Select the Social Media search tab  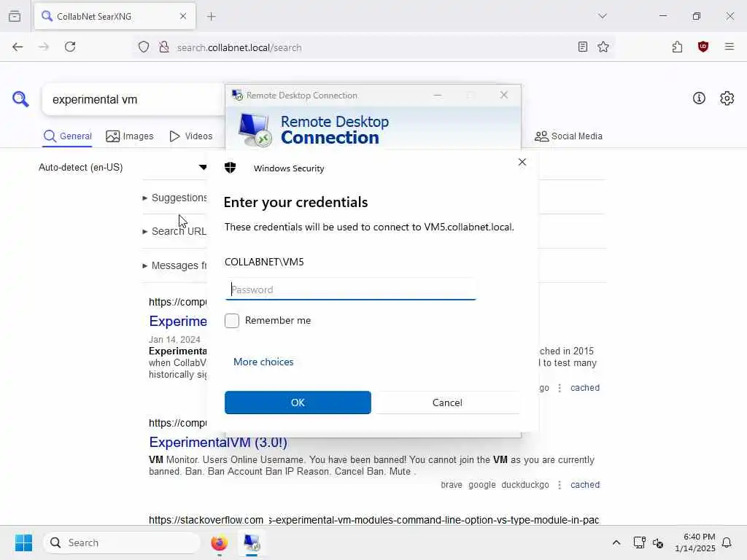coord(568,136)
